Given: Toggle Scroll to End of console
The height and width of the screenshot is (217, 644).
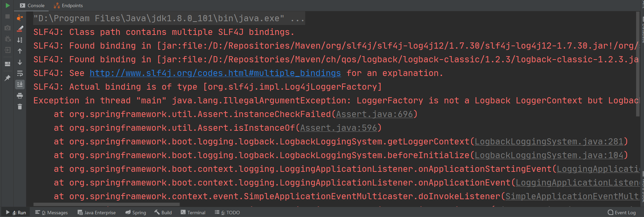Looking at the screenshot, I should (x=20, y=85).
